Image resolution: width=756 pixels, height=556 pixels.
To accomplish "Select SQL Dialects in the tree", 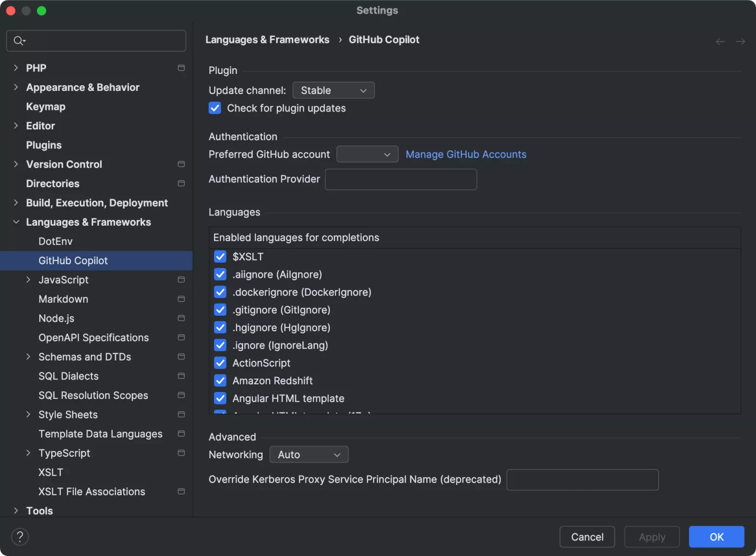I will pyautogui.click(x=69, y=376).
